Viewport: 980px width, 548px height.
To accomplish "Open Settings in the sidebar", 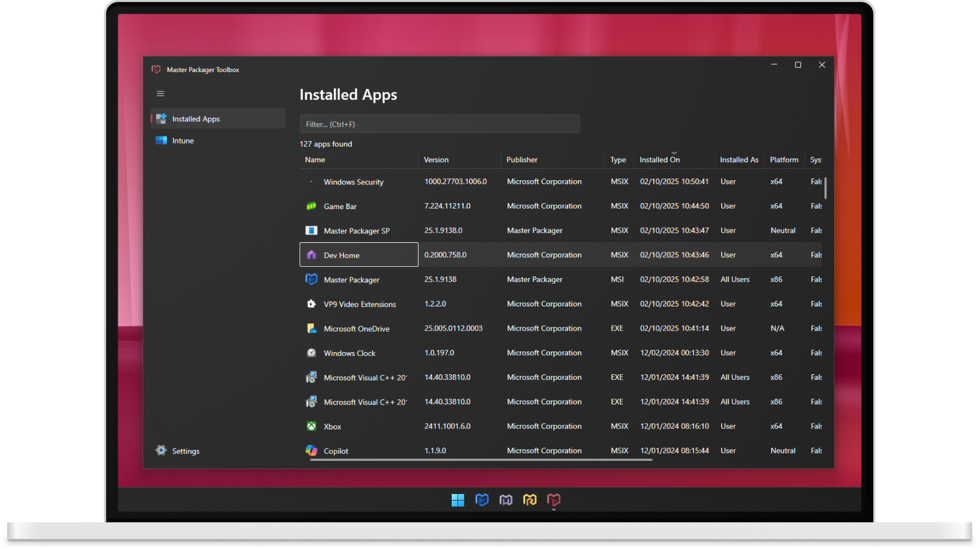I will (186, 451).
